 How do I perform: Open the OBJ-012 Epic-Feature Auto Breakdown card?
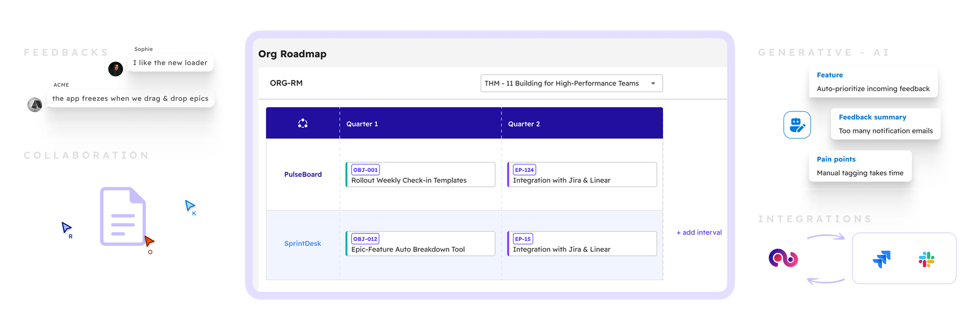[420, 243]
